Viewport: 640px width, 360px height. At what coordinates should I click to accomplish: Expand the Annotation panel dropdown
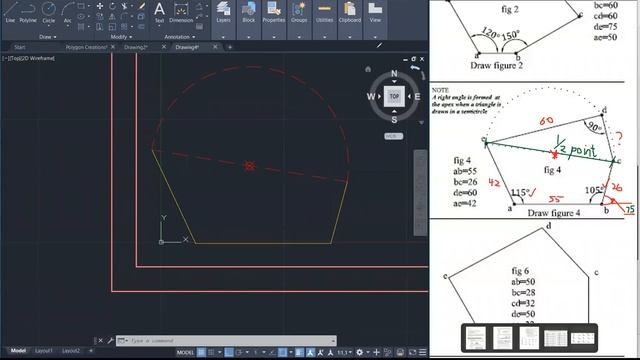[x=180, y=37]
